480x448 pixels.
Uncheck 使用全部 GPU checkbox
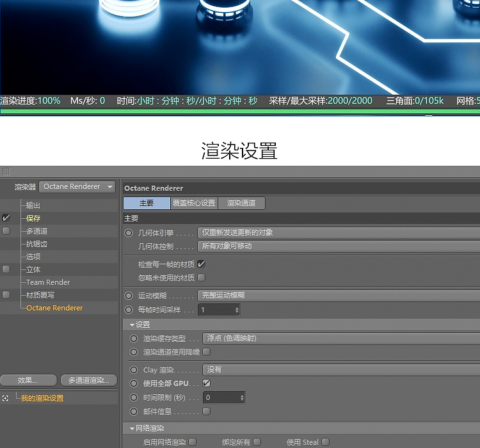(206, 383)
